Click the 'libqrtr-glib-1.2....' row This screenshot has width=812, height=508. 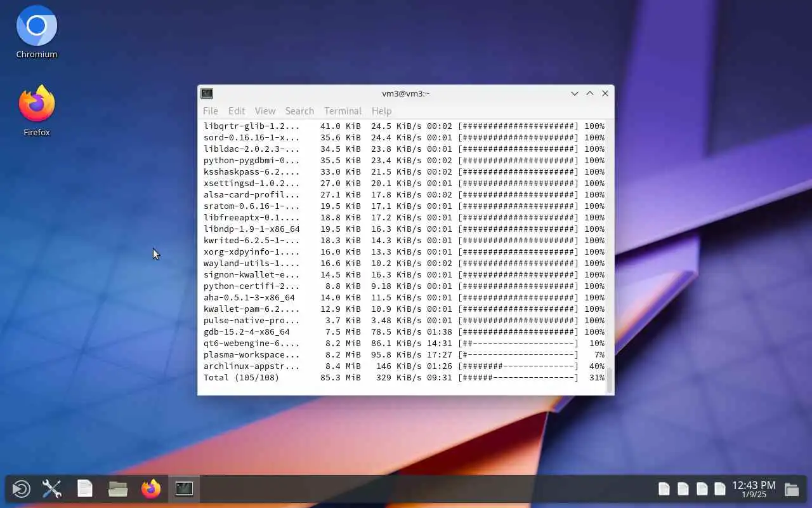(x=404, y=126)
